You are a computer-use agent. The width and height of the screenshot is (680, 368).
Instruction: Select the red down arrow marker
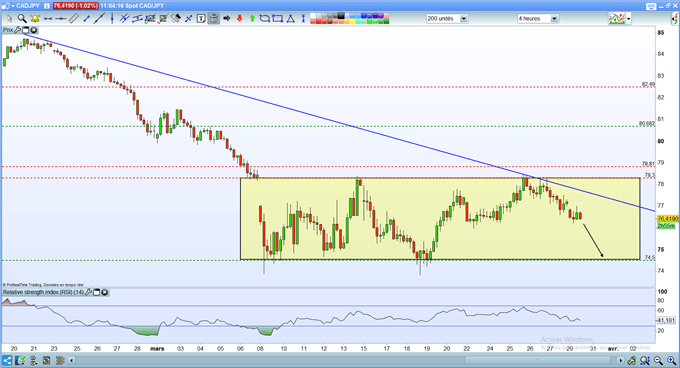pos(239,19)
